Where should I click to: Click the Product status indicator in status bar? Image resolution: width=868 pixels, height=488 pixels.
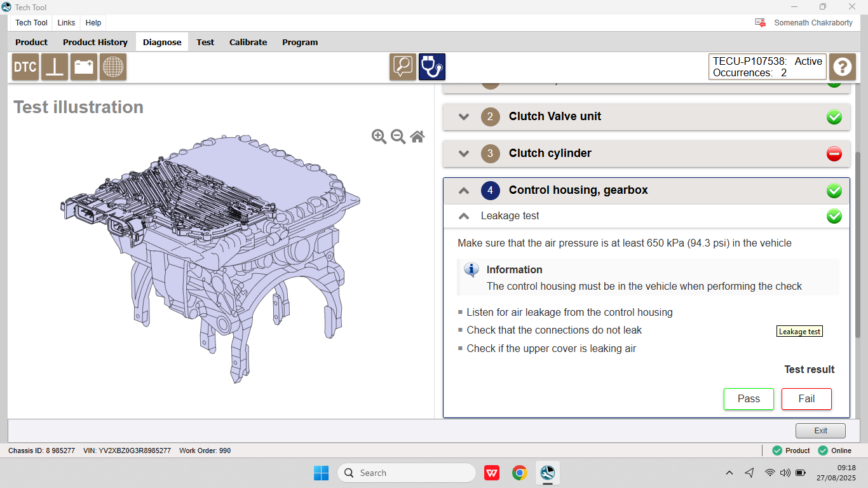(790, 451)
